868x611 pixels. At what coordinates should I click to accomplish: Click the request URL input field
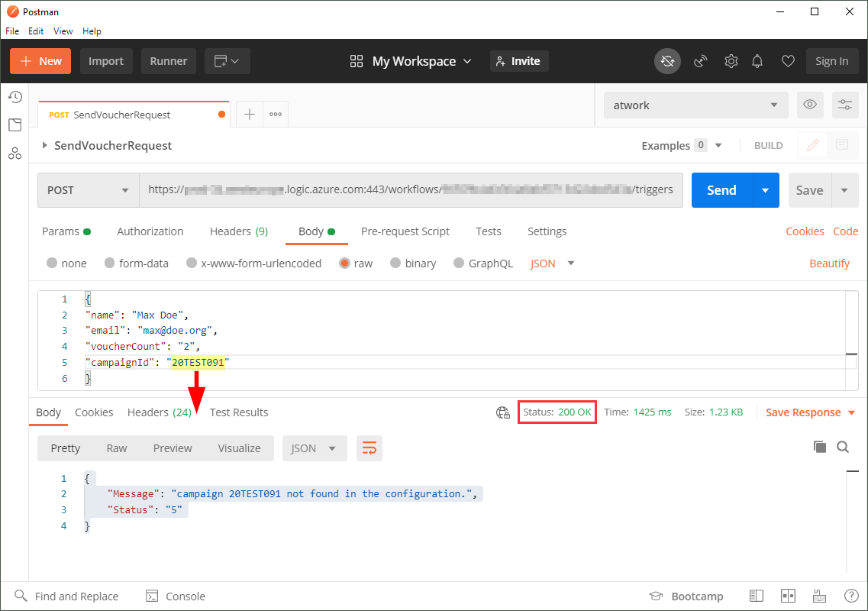tap(411, 190)
